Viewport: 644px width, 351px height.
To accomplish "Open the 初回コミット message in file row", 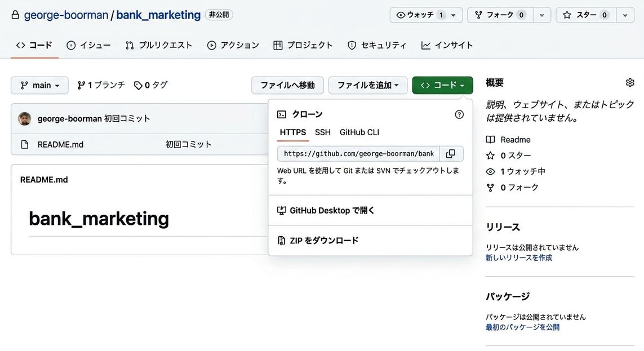I will (x=189, y=144).
